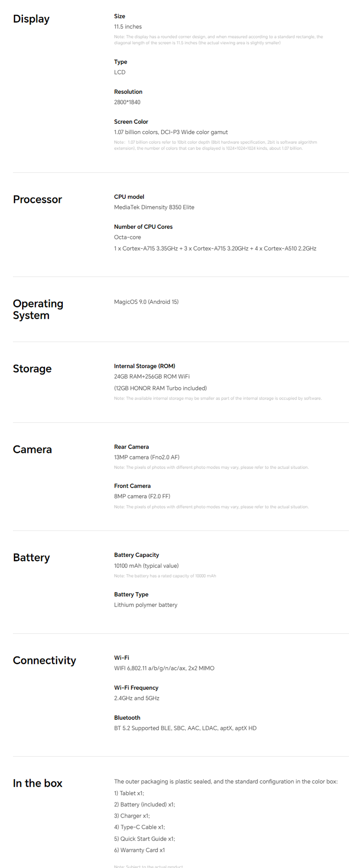Click the Display section heading
Image resolution: width=349 pixels, height=868 pixels.
[31, 19]
